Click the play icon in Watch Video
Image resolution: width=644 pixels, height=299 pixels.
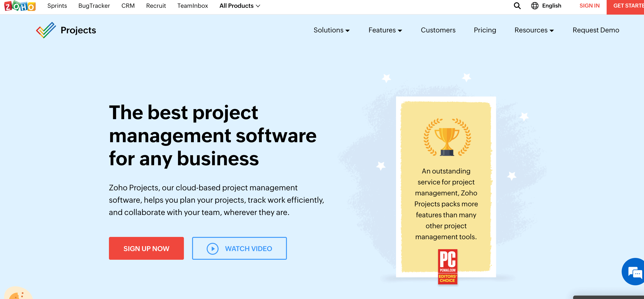212,249
